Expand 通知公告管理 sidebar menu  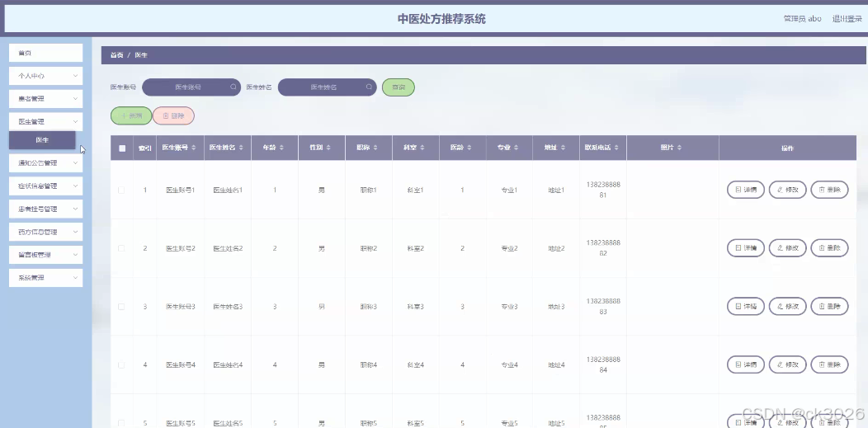tap(46, 163)
